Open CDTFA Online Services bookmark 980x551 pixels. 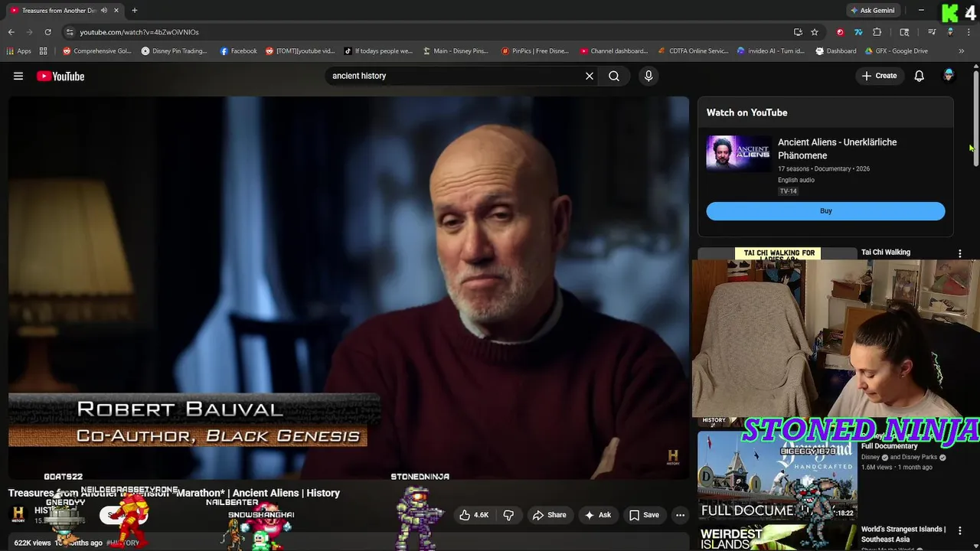[x=694, y=51]
